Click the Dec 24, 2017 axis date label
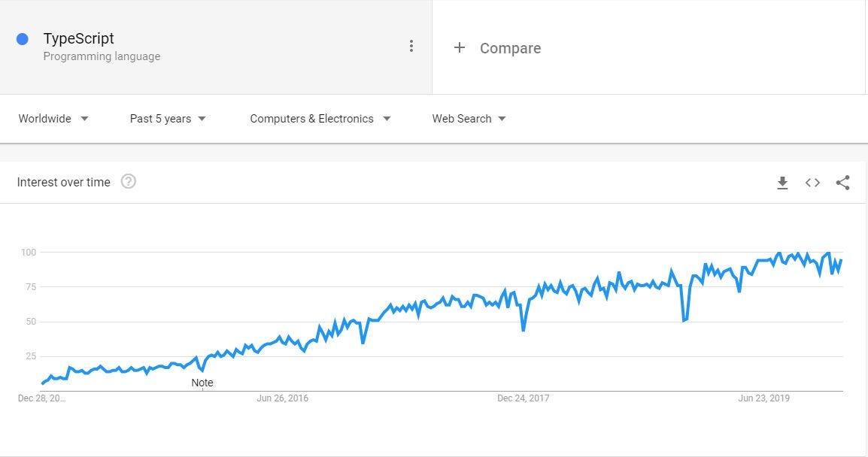Image resolution: width=868 pixels, height=457 pixels. 523,398
